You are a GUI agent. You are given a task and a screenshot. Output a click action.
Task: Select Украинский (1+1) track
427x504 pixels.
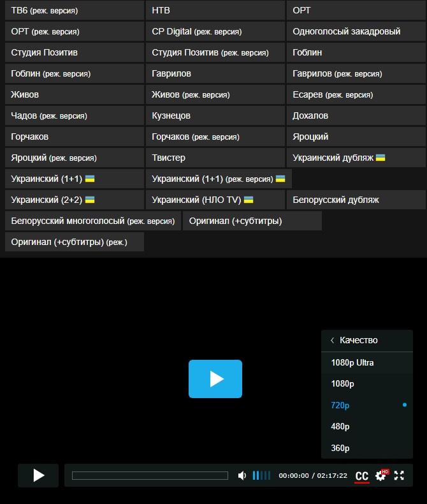click(x=75, y=179)
